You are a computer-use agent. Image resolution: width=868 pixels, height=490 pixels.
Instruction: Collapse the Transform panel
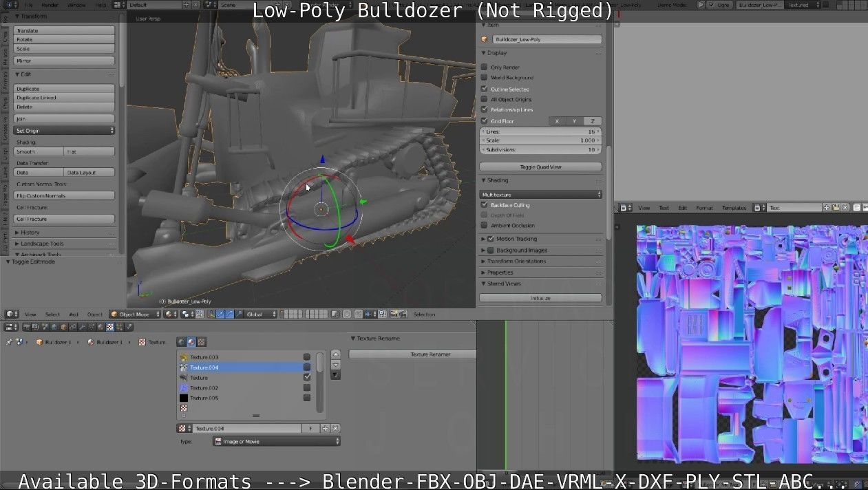(32, 16)
